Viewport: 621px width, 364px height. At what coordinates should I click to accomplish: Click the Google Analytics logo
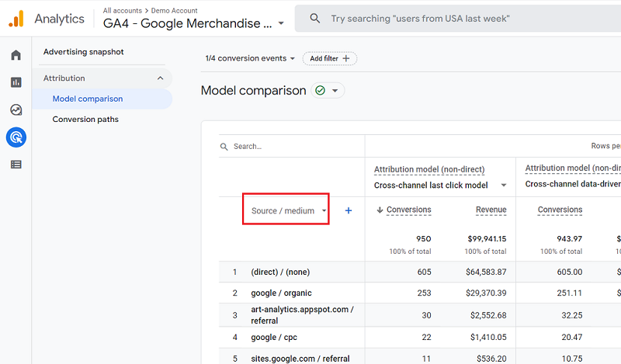[16, 19]
